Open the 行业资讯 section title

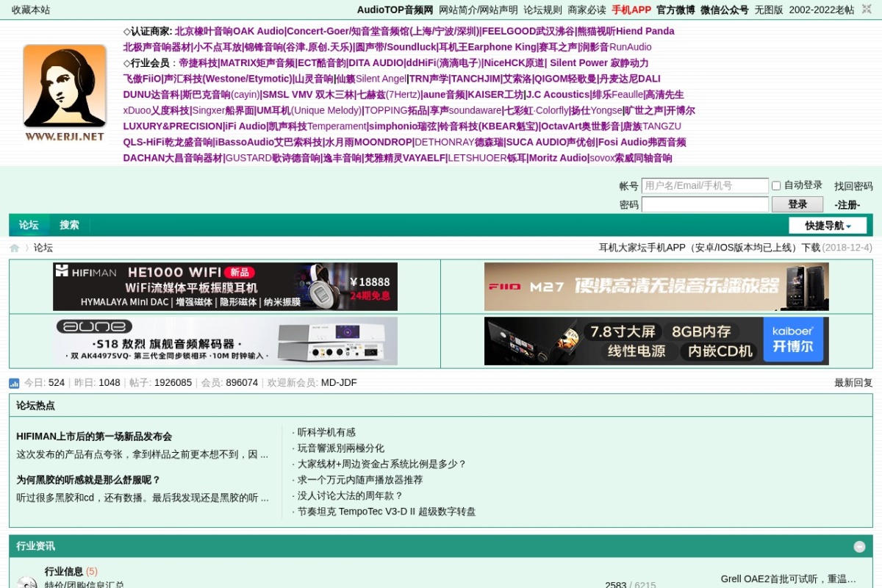35,546
